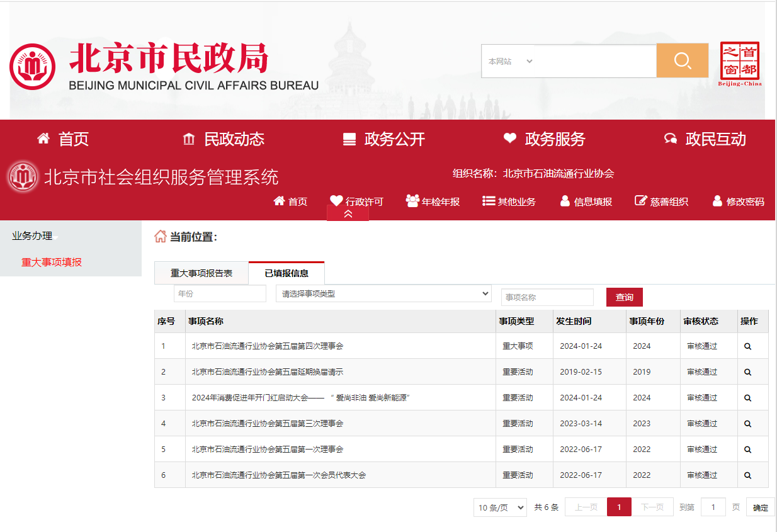View details of row 1 第四次理事会

[747, 346]
